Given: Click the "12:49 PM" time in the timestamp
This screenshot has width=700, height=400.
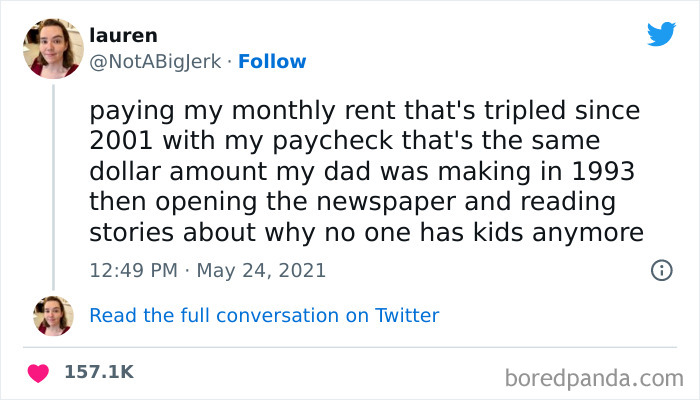Looking at the screenshot, I should (x=132, y=270).
